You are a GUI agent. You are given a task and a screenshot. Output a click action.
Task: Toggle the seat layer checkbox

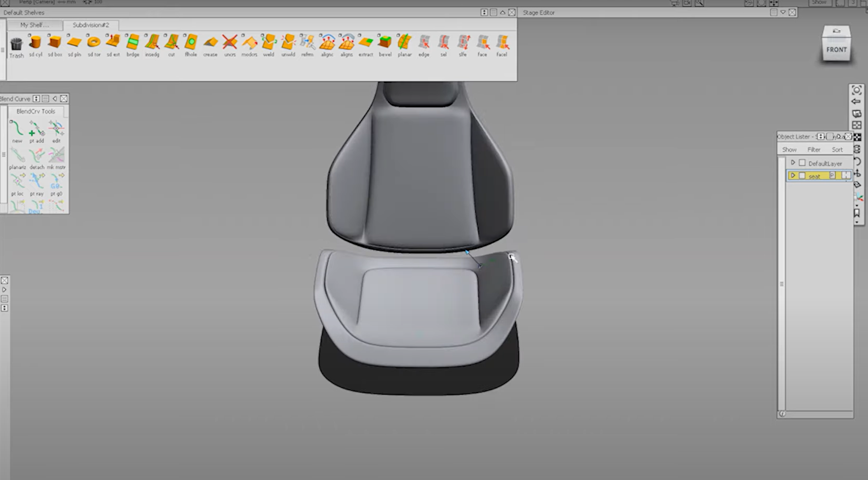802,176
